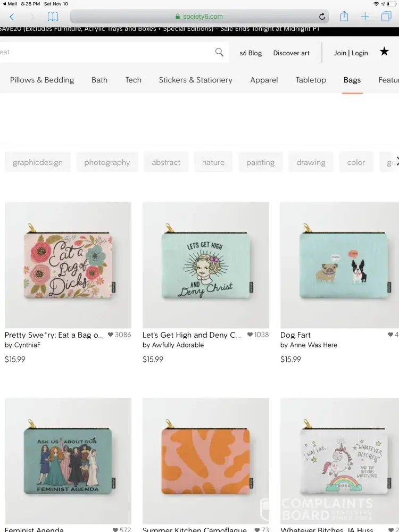Open Pillows & Bedding category
The width and height of the screenshot is (399, 532).
[x=42, y=80]
